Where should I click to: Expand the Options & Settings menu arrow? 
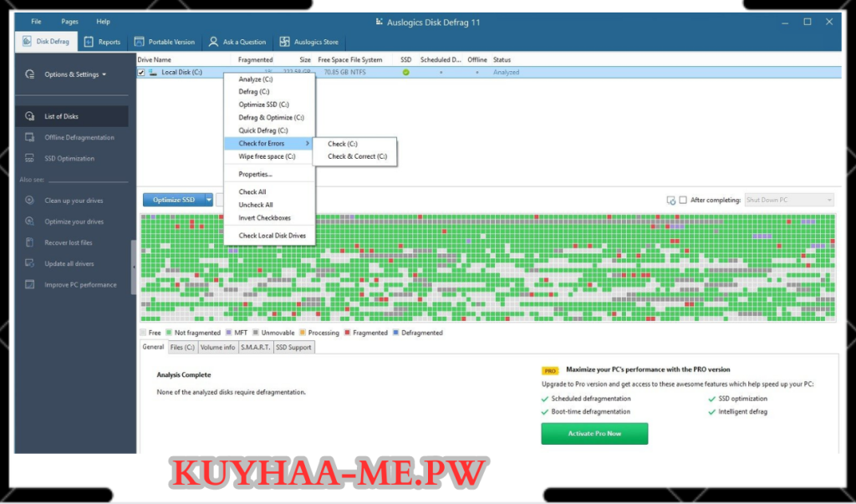[x=104, y=75]
